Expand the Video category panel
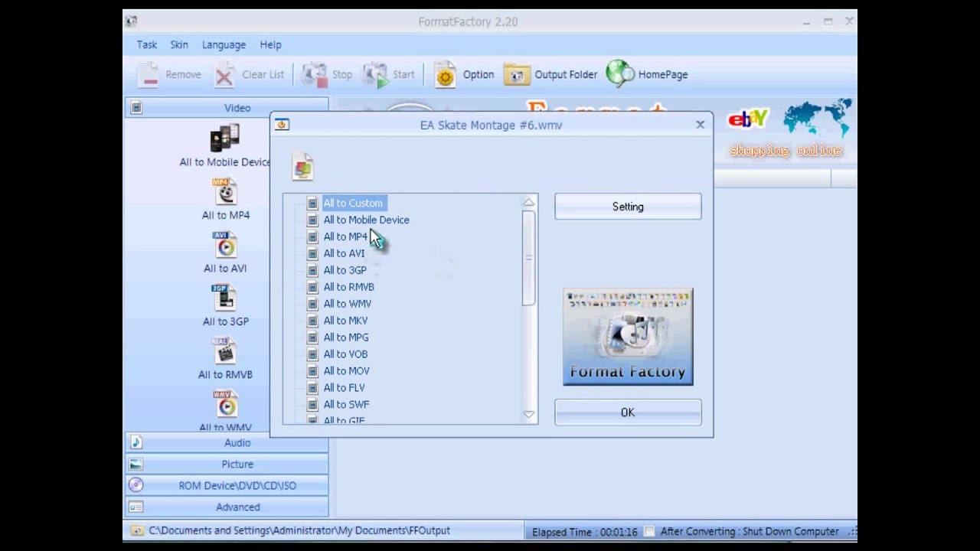 point(227,108)
